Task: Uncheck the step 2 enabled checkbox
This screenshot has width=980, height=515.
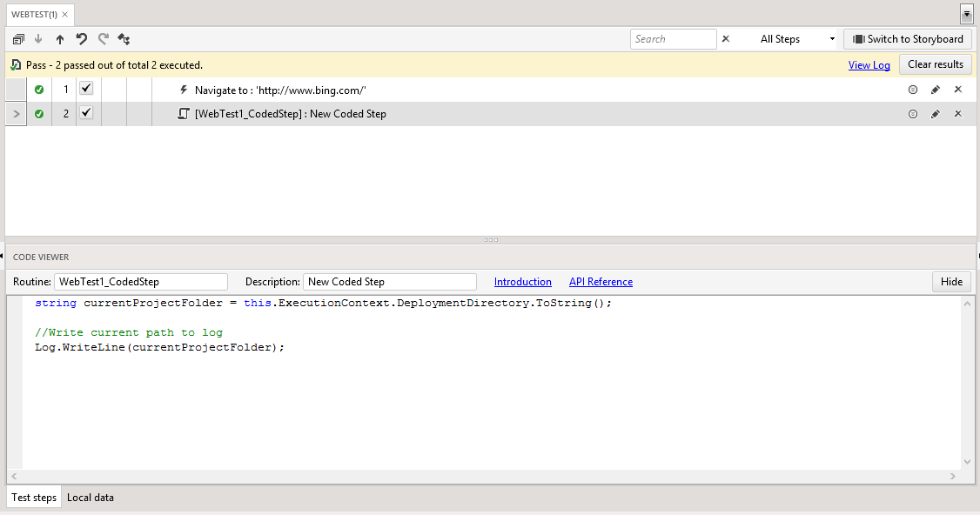Action: [x=86, y=112]
